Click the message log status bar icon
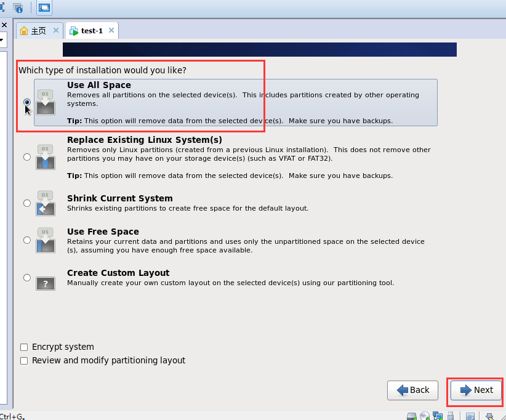Image resolution: width=506 pixels, height=420 pixels. [x=470, y=416]
